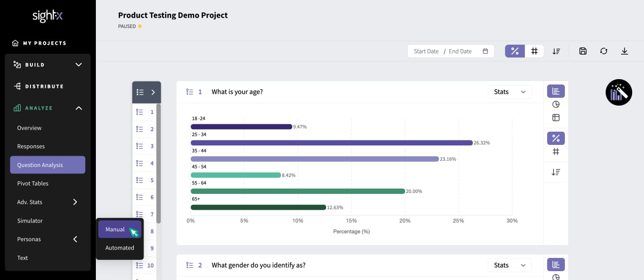Toggle percentage display in top toolbar
This screenshot has width=644, height=280.
coord(515,51)
